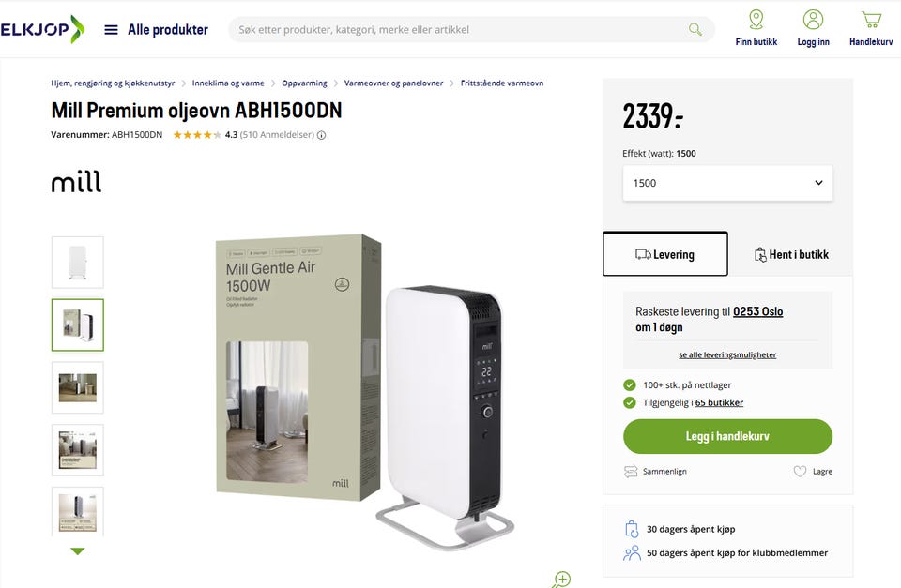Open the Effekt watt 1500 dropdown
This screenshot has width=901, height=588.
pos(727,183)
